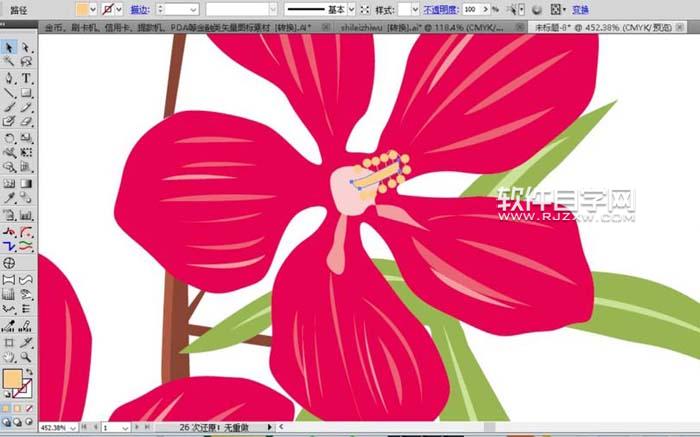Expand the stroke weight dropdown
Viewport: 700px width, 437px height.
tap(193, 9)
